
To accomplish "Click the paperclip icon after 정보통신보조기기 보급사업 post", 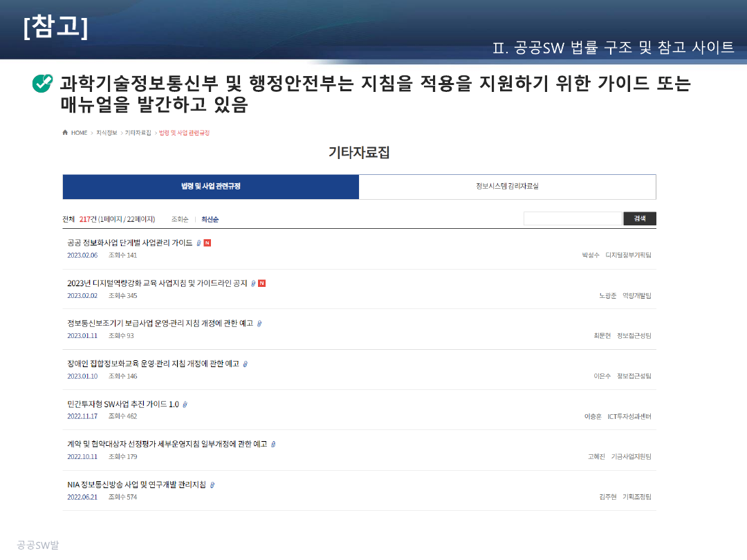I will pos(259,324).
